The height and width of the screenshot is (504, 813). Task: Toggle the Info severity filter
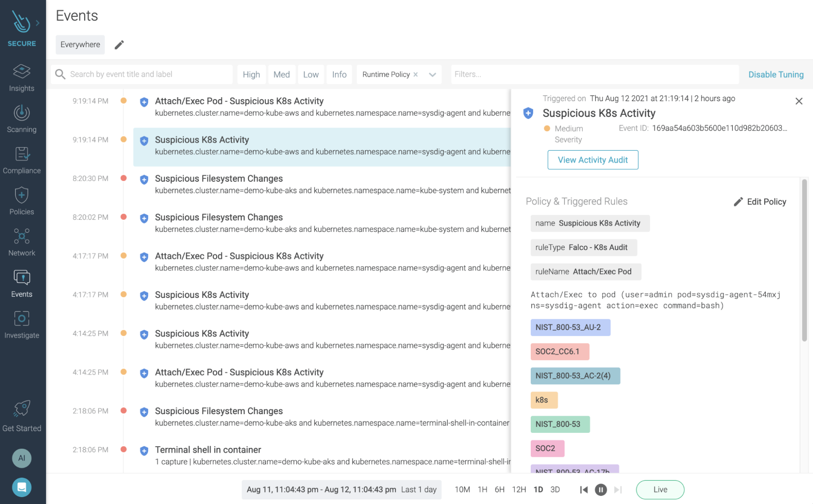(x=339, y=74)
